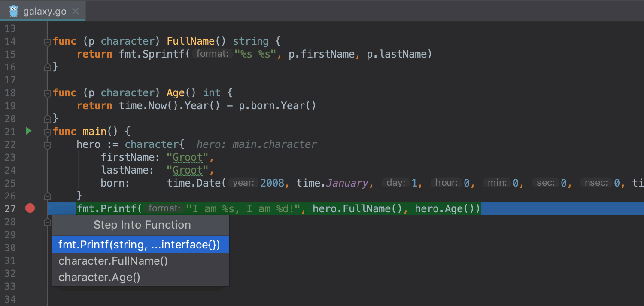This screenshot has height=306, width=644.
Task: Click the closing fold marker on line 16
Action: [x=48, y=67]
